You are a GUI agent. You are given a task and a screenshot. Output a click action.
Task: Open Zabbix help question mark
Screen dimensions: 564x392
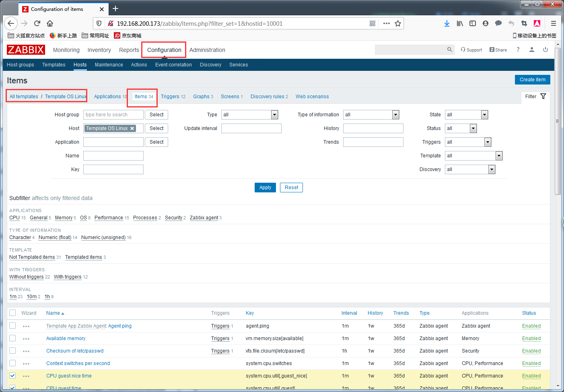(x=518, y=50)
